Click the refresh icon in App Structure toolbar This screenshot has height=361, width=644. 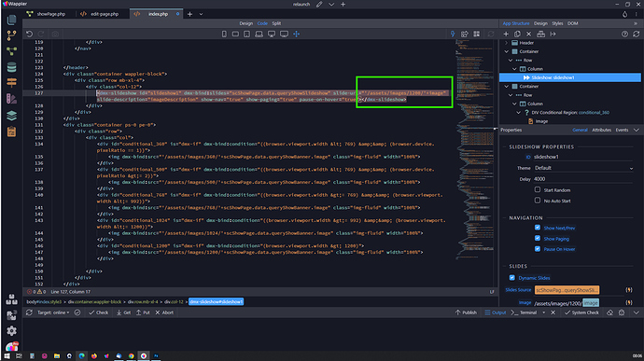[x=637, y=35]
